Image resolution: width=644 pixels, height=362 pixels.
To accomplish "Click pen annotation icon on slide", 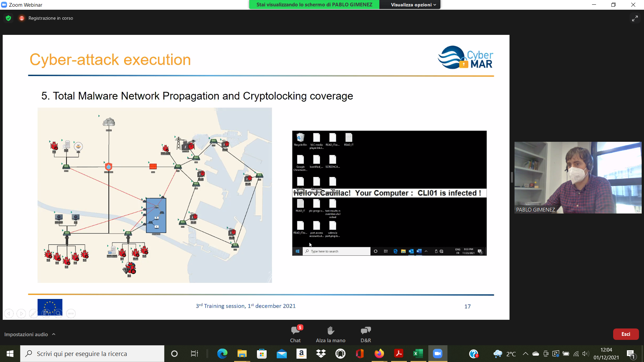I will [x=33, y=314].
